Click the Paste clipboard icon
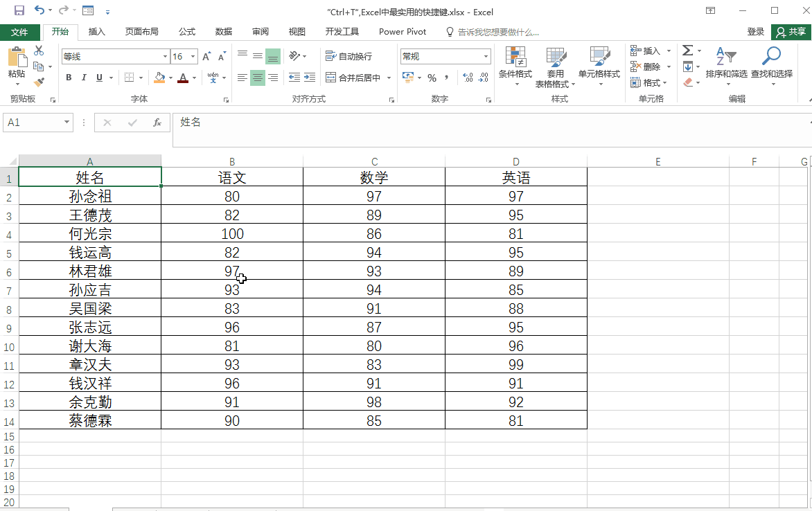812x511 pixels. 17,57
